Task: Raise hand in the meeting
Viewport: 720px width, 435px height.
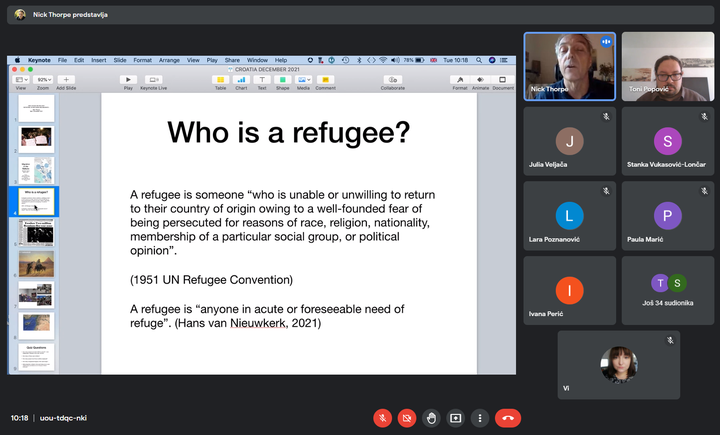Action: click(x=431, y=418)
